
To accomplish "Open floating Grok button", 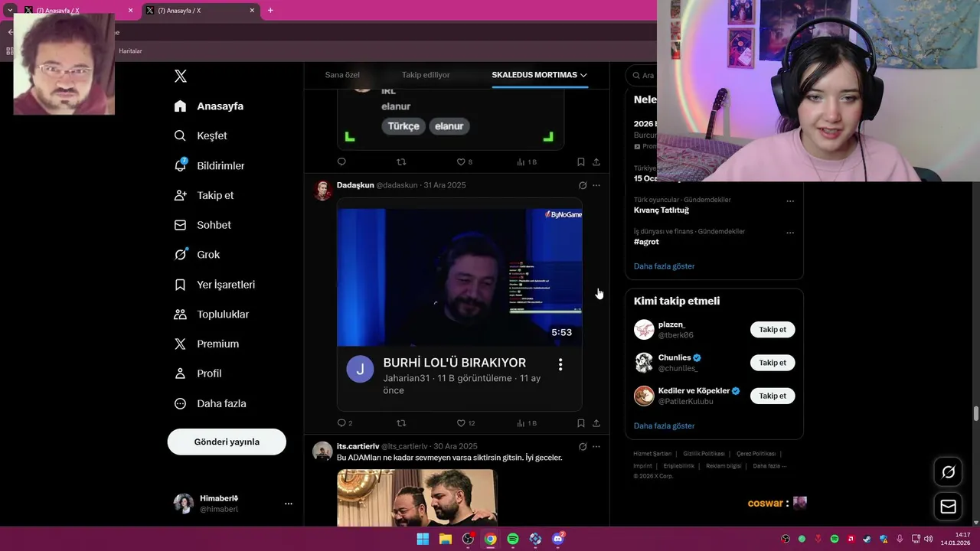I will pyautogui.click(x=948, y=472).
